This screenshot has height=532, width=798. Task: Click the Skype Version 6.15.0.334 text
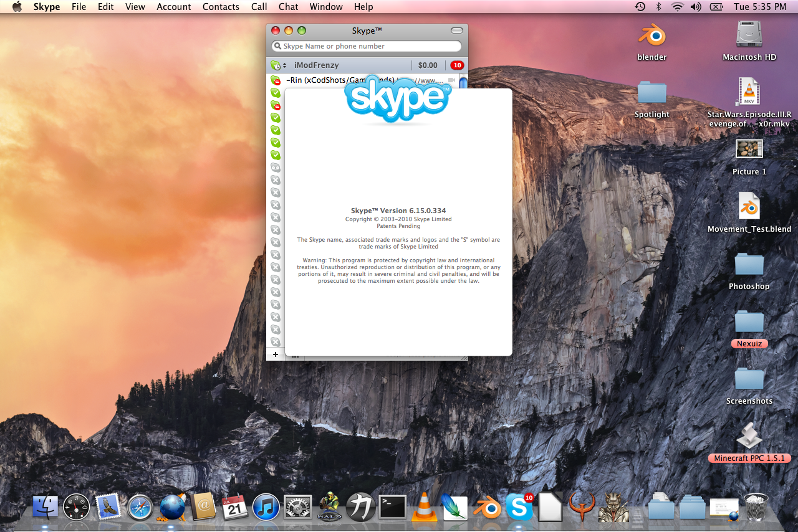(x=398, y=211)
